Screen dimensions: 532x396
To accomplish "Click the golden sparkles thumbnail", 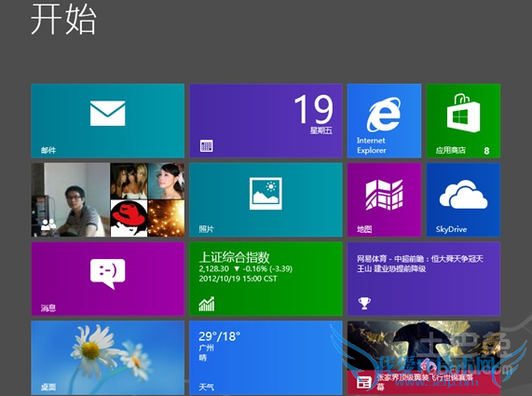I will coord(166,218).
